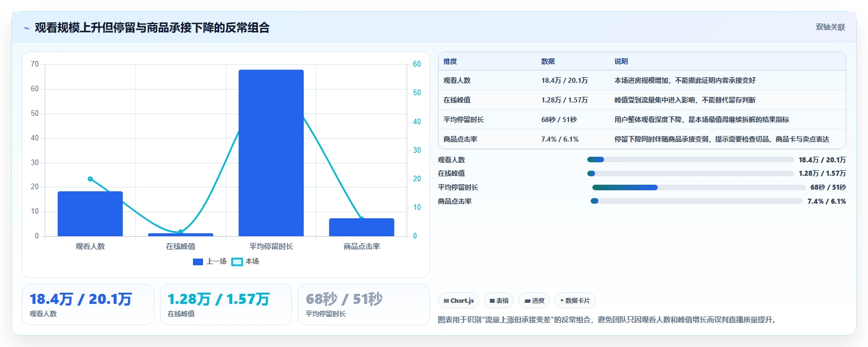868x347 pixels.
Task: Click the lightning icon beside the card title
Action: pos(27,28)
